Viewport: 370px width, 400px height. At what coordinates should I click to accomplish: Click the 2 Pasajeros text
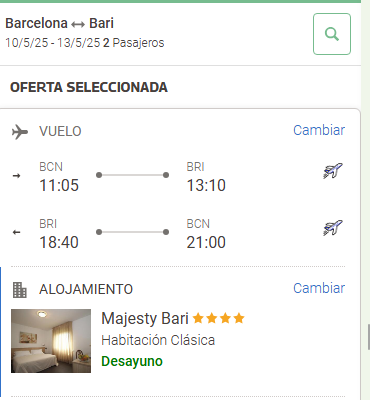(133, 43)
